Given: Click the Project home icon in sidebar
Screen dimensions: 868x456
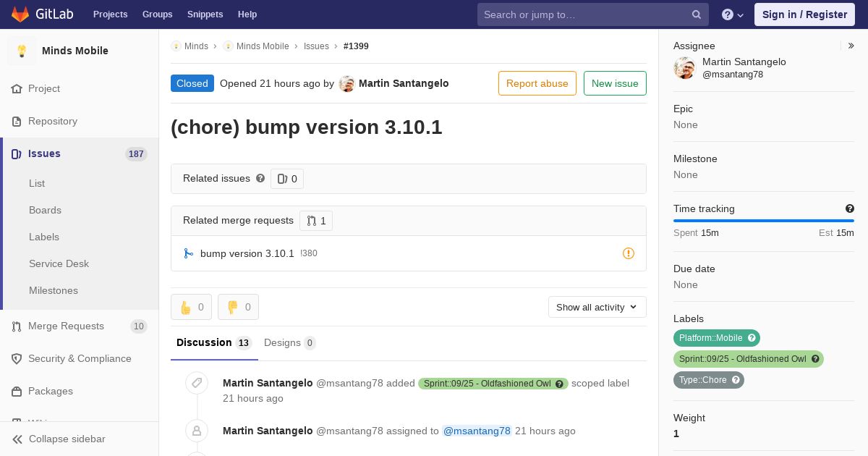Looking at the screenshot, I should [17, 89].
